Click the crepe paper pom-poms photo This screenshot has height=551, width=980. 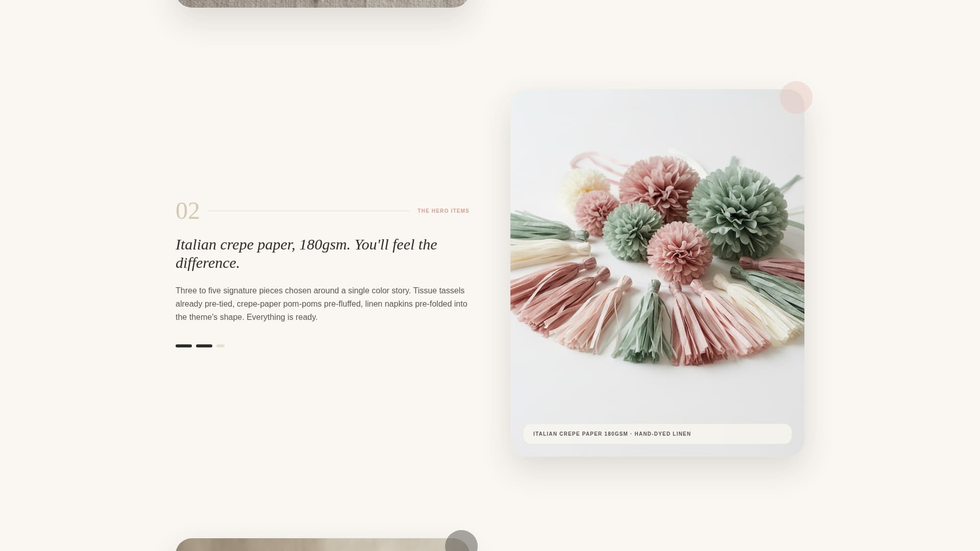[x=657, y=272]
